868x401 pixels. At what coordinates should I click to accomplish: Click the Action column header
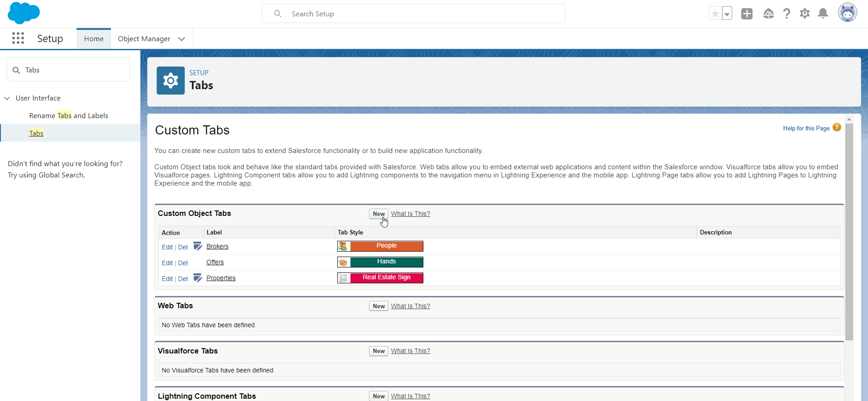point(171,233)
